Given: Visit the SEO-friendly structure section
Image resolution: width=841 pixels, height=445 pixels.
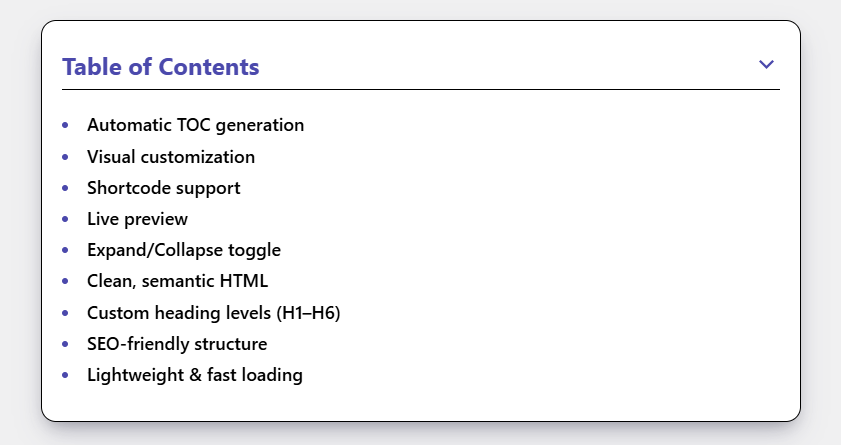Looking at the screenshot, I should (x=177, y=344).
